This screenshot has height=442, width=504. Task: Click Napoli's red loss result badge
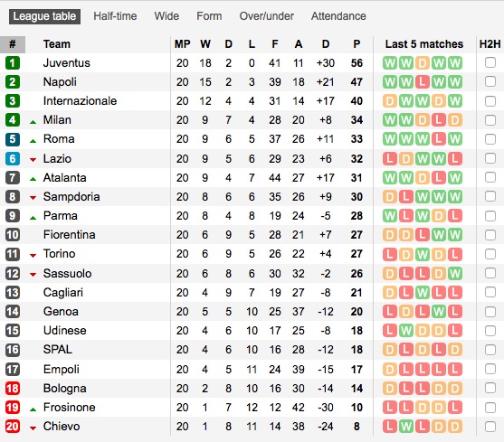click(x=423, y=82)
